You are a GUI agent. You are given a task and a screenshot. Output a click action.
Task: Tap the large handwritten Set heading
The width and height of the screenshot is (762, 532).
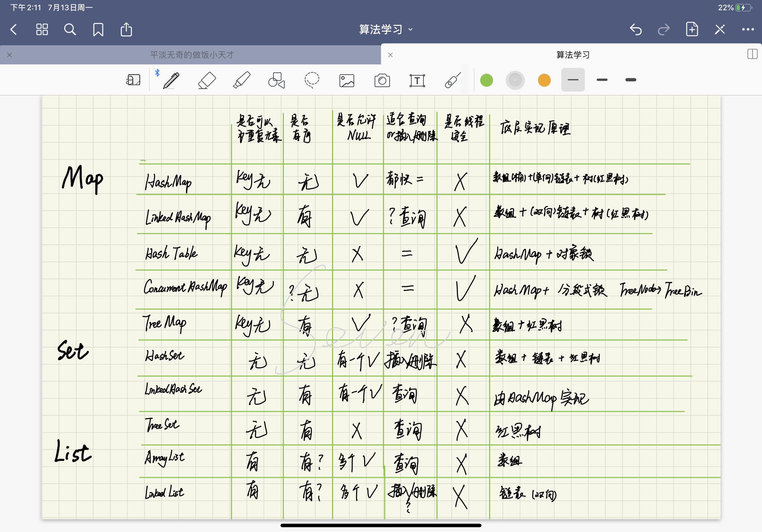click(73, 350)
